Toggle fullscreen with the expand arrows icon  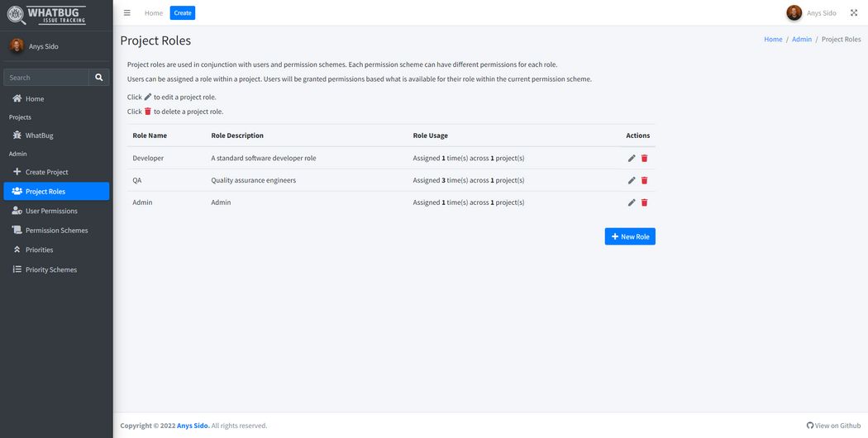854,13
